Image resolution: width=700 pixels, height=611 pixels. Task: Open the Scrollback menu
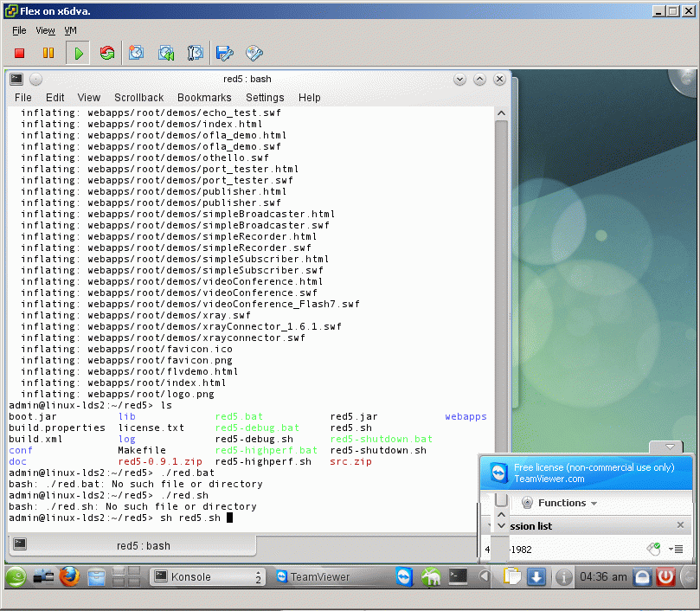(x=138, y=98)
